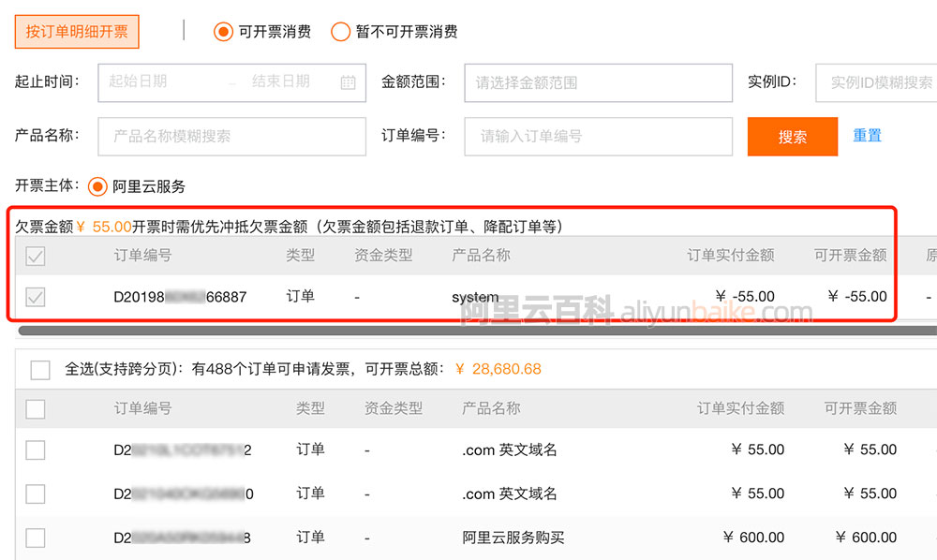Image resolution: width=937 pixels, height=560 pixels.
Task: Check the 阿里云服务购买 order row
Action: (36, 538)
